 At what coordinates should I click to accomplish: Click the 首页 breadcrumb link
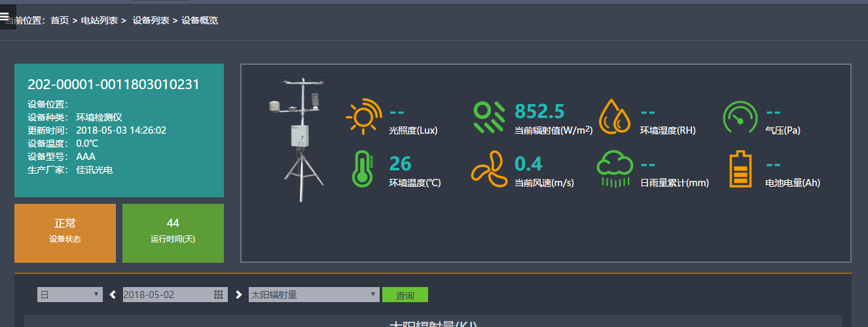click(x=60, y=20)
